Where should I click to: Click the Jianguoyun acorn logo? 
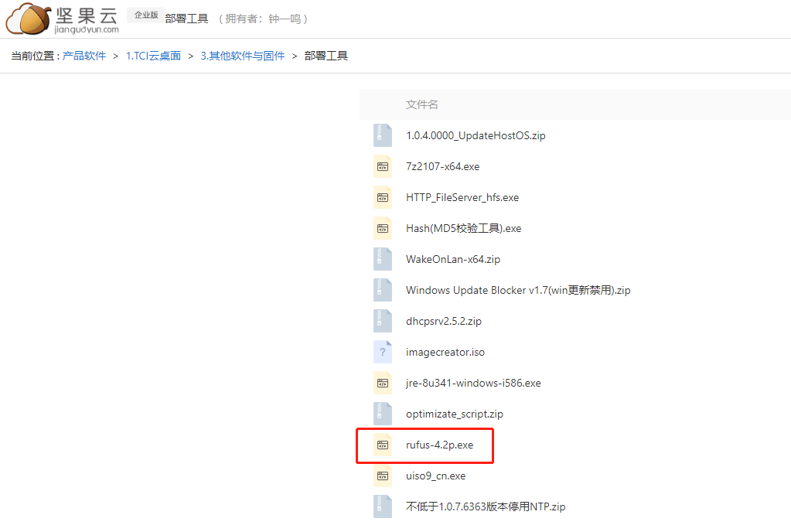(29, 19)
